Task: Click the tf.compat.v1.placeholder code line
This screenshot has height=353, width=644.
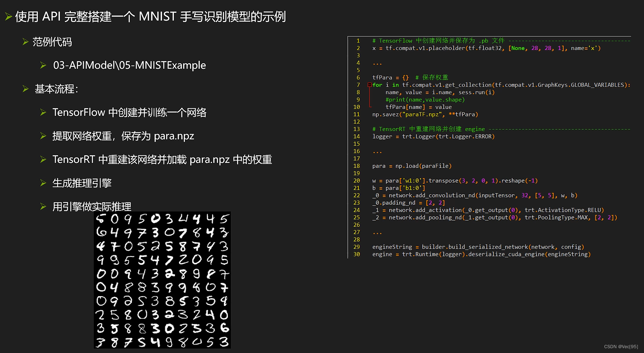Action: [486, 48]
